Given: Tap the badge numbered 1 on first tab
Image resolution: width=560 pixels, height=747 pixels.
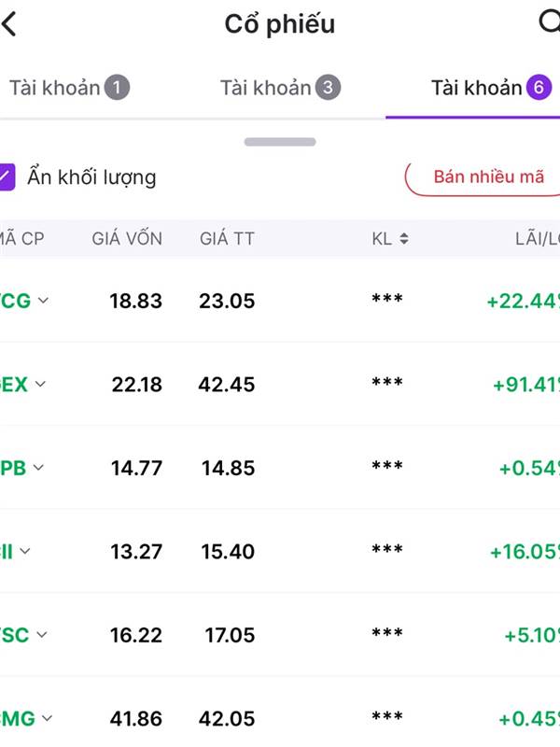Looking at the screenshot, I should click(118, 88).
